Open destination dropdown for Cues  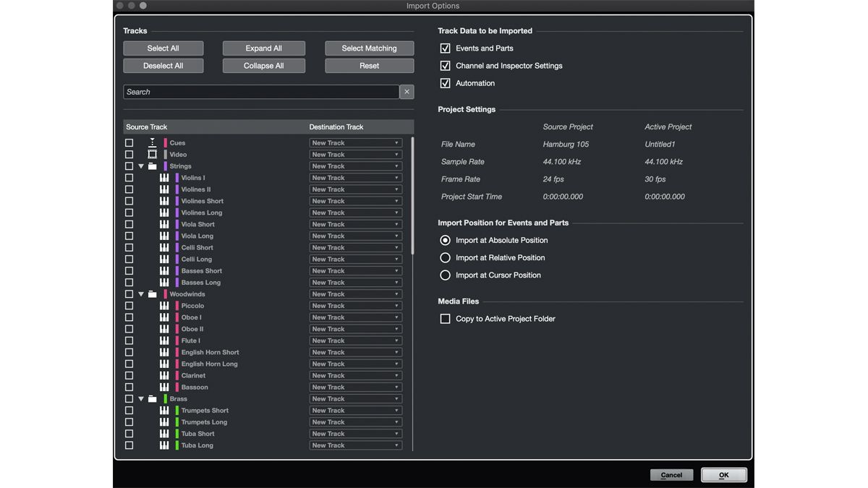pos(355,143)
